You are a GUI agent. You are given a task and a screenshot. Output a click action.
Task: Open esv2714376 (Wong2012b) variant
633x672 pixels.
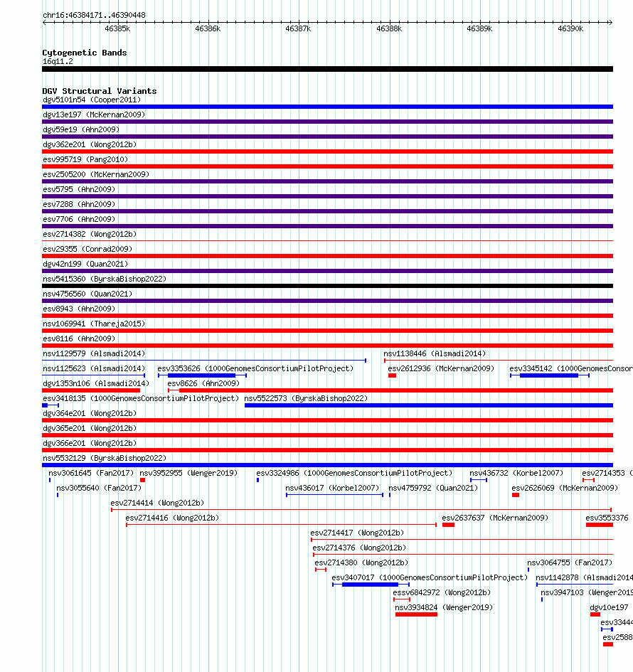(x=359, y=548)
